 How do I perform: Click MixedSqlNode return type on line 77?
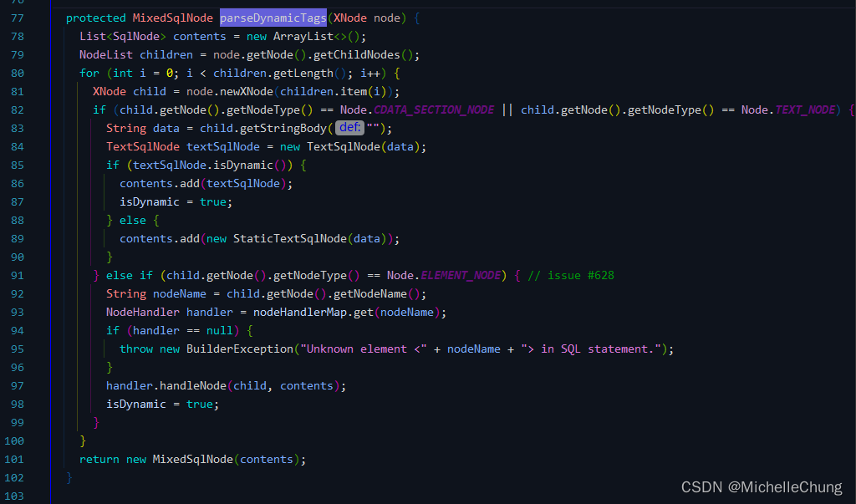[x=172, y=18]
